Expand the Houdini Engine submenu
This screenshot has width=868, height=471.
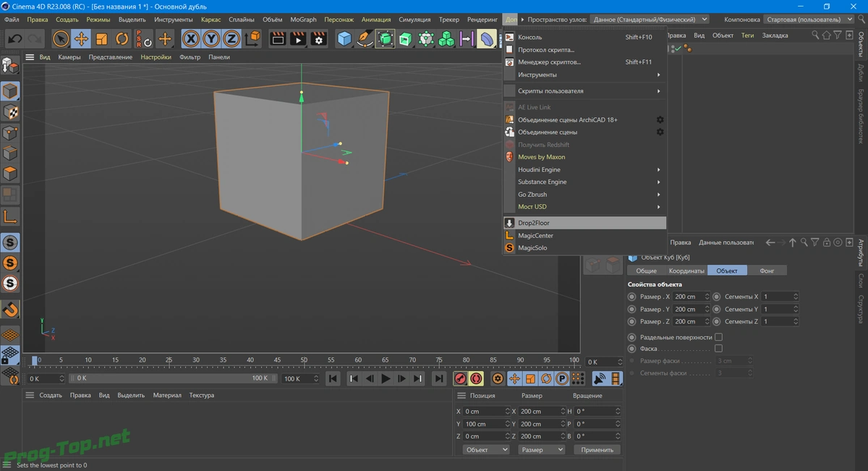584,169
